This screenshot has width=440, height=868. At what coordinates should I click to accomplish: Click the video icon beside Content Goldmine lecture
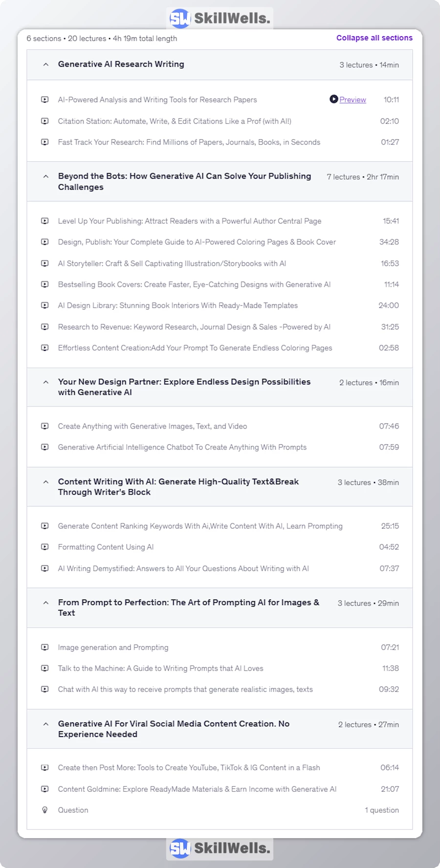tap(45, 789)
